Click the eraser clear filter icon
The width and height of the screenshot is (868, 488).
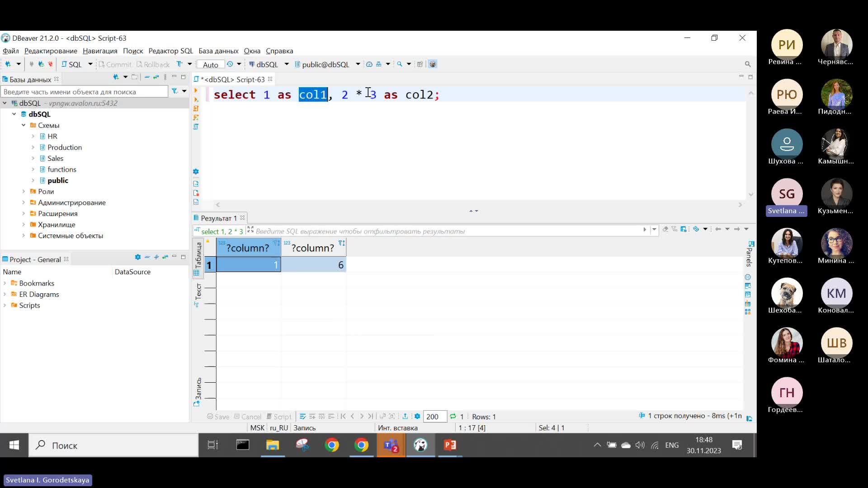[x=665, y=229]
